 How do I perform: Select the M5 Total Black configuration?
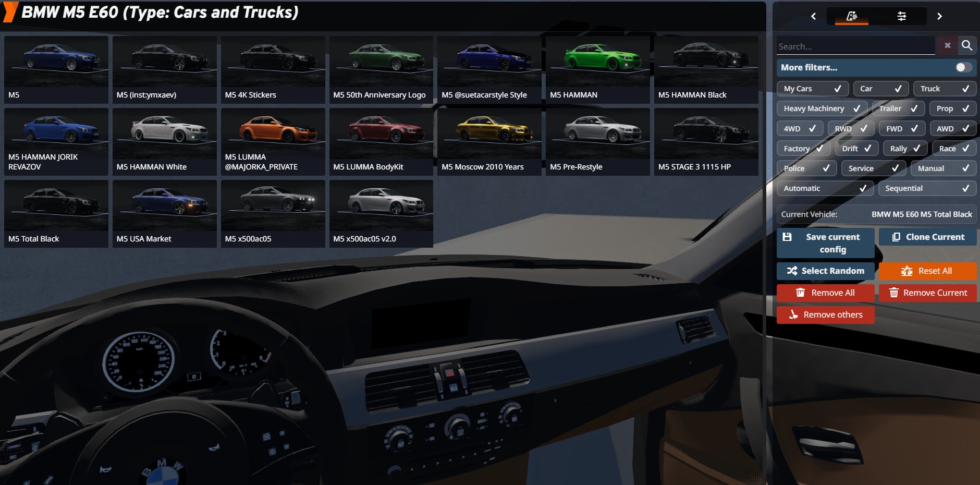(x=56, y=214)
